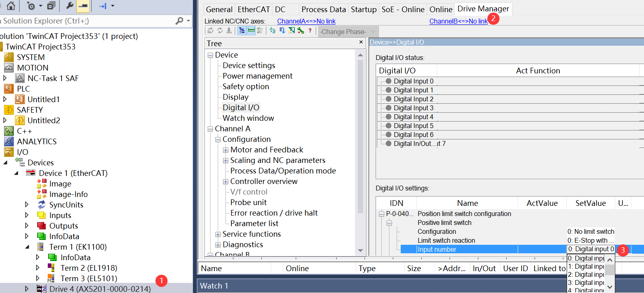
Task: Click the Home icon in Solution Explorer toolbar
Action: pos(11,6)
